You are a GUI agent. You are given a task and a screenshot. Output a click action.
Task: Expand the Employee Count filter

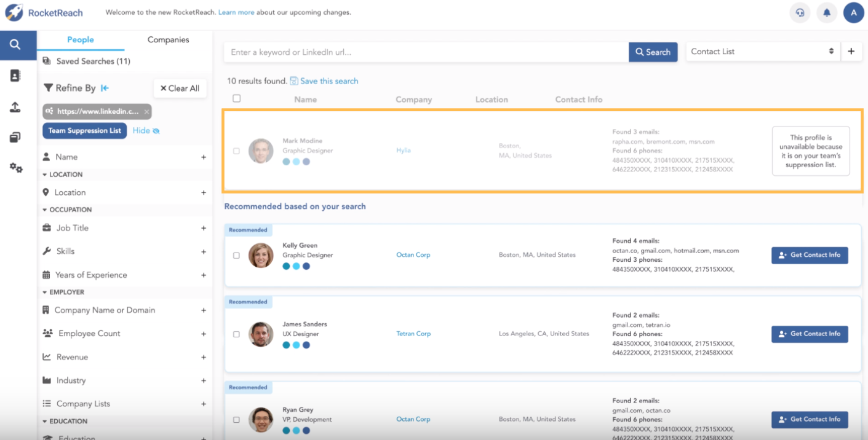(204, 334)
